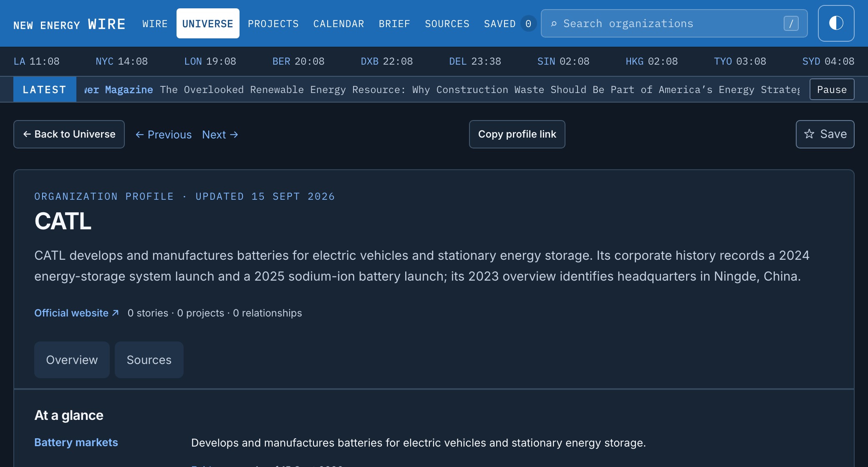Click the Saved count badge showing 0
This screenshot has width=868, height=467.
pos(528,24)
